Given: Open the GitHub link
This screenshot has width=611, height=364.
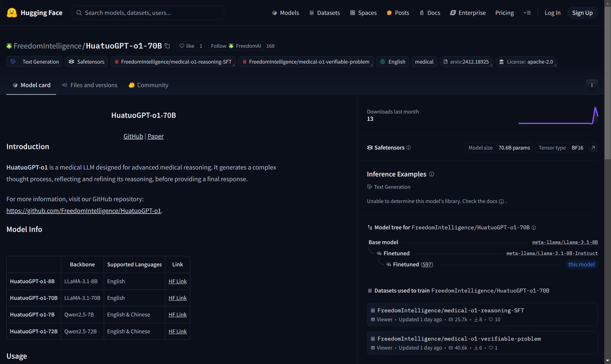Looking at the screenshot, I should click(x=133, y=136).
